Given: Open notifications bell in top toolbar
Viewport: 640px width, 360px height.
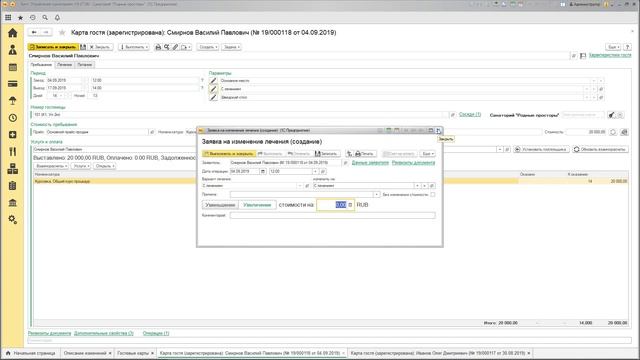Looking at the screenshot, I should click(57, 18).
